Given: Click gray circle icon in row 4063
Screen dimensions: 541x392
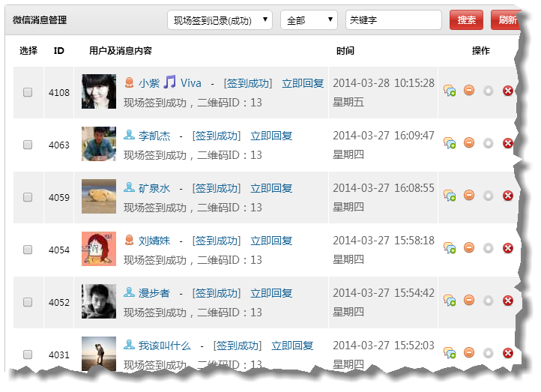Looking at the screenshot, I should point(489,143).
